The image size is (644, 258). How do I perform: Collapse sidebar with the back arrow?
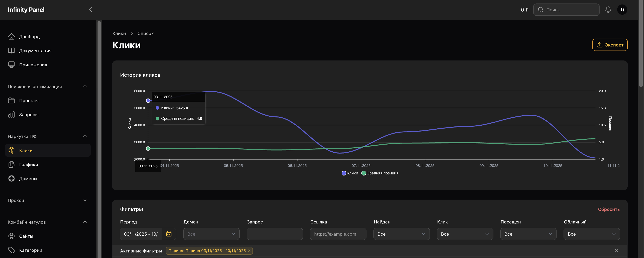91,10
